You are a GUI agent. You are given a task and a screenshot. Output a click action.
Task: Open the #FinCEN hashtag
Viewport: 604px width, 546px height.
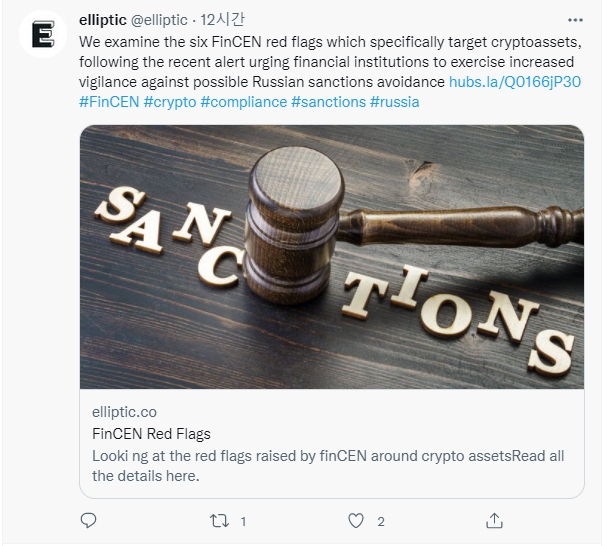109,102
